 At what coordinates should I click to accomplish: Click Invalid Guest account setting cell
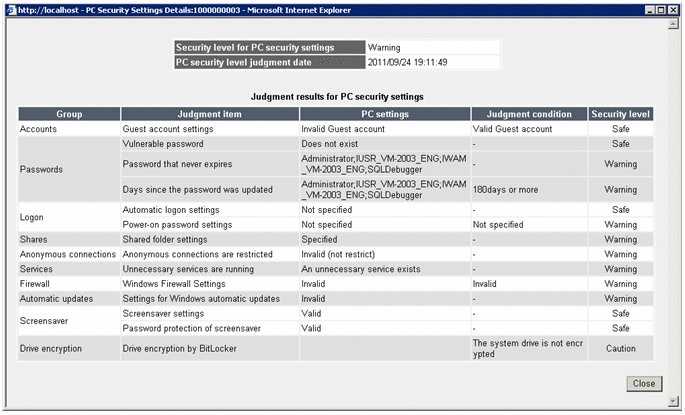(x=385, y=129)
